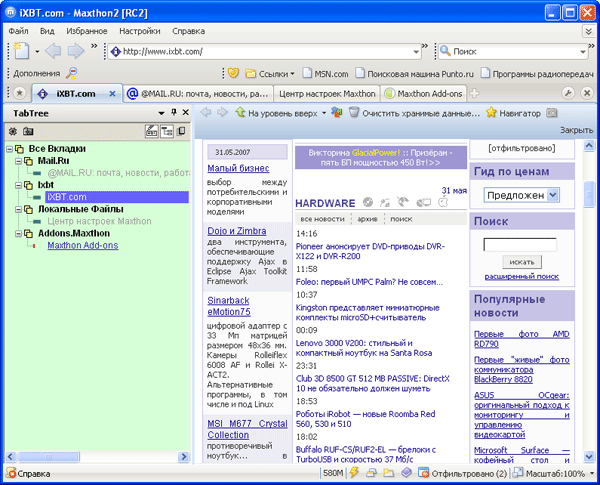This screenshot has height=485, width=600.
Task: Switch to Центр настроек Maxthon tab
Action: 327,94
